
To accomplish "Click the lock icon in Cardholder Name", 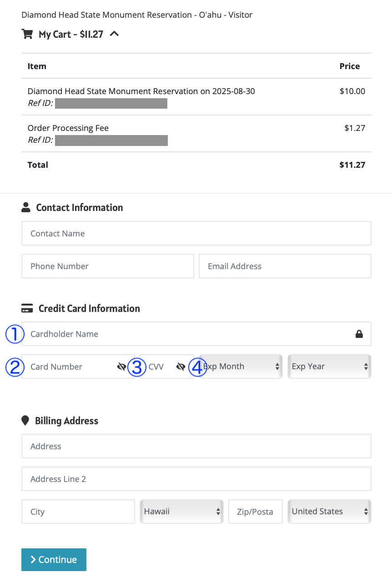I will tap(359, 334).
